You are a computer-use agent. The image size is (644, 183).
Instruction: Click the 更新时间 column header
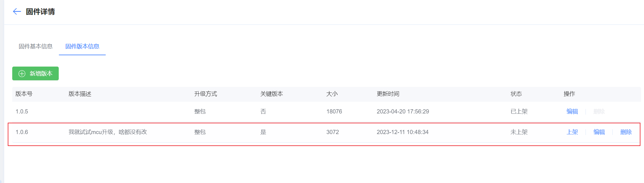[x=388, y=94]
